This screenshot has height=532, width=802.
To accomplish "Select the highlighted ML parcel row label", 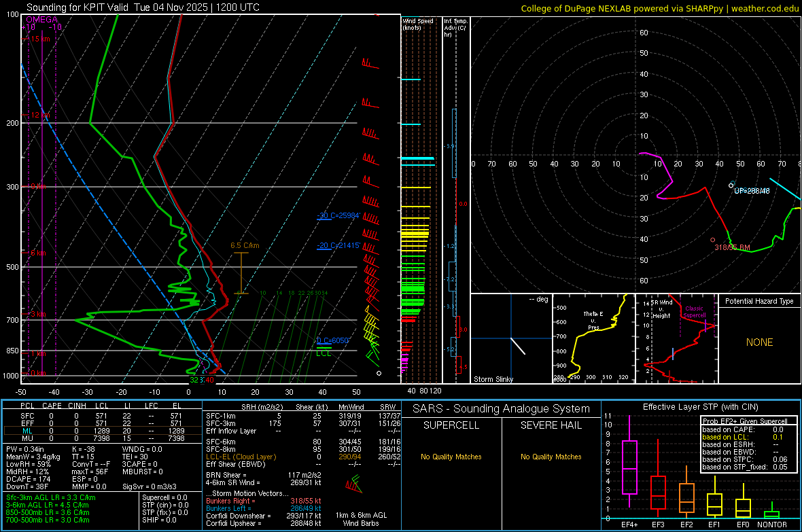I will coord(27,431).
